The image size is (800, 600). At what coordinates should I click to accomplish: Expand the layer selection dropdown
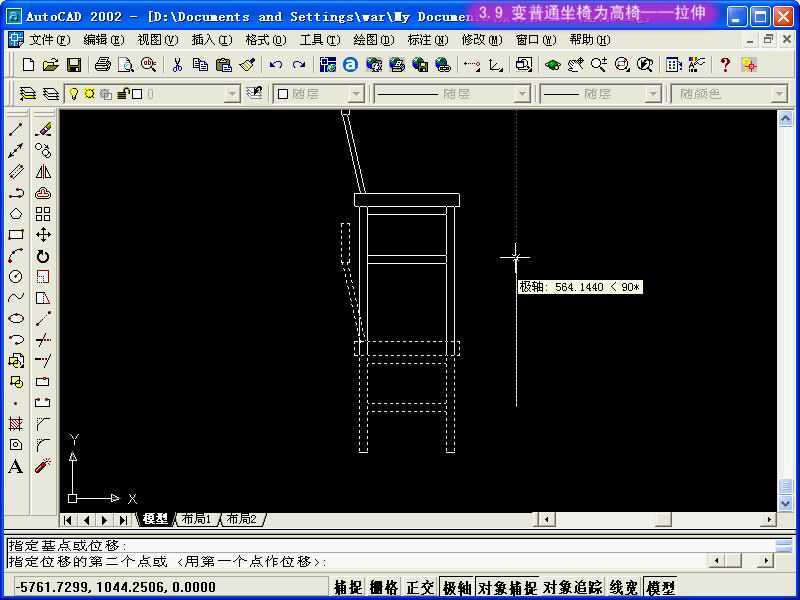coord(232,94)
